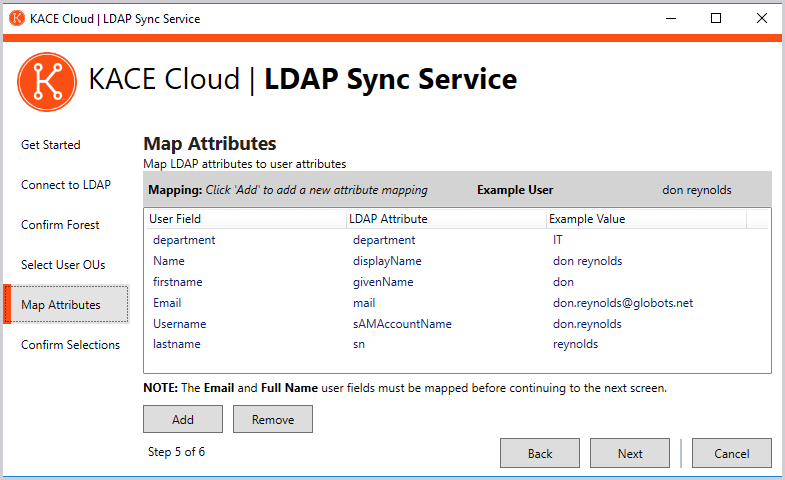Cancel the LDAP sync wizard
Viewport: 785px width, 480px height.
click(x=731, y=453)
